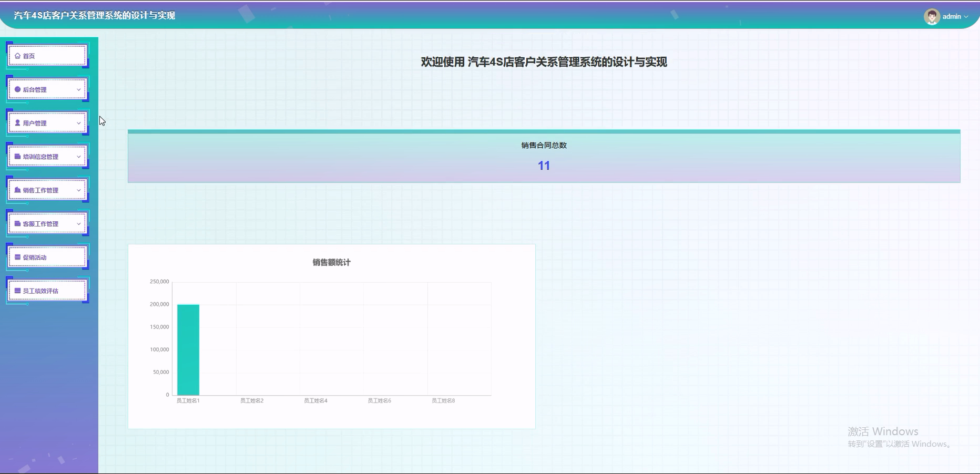Click the 200,000 y-axis value
Image resolution: width=980 pixels, height=474 pixels.
(x=159, y=304)
